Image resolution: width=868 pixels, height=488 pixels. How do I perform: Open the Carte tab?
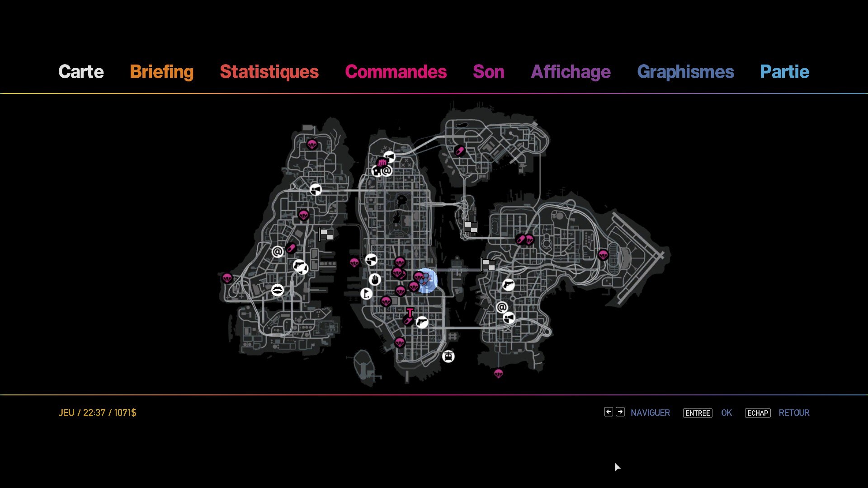[x=81, y=72]
